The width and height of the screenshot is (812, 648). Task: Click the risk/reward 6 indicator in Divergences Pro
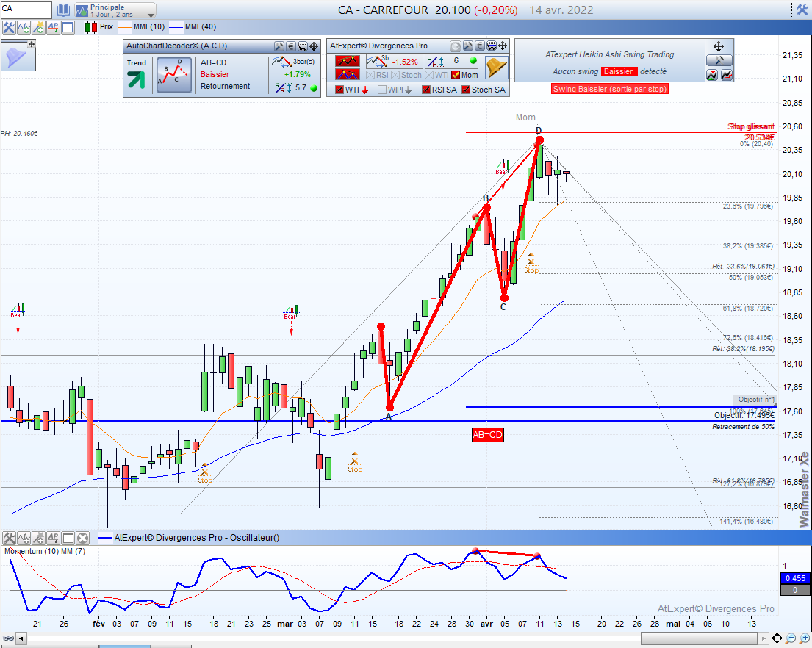[x=450, y=61]
